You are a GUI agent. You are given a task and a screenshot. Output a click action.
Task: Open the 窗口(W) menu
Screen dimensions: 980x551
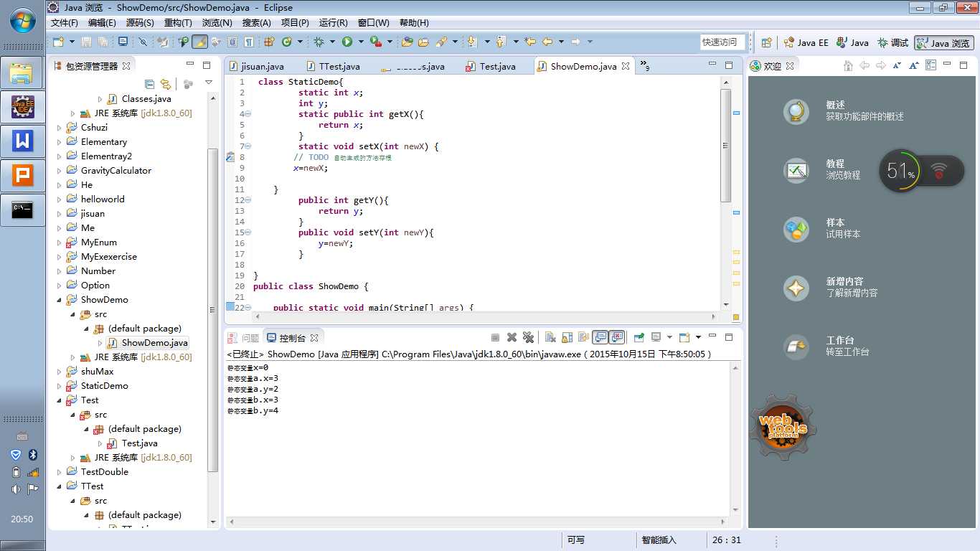click(373, 23)
